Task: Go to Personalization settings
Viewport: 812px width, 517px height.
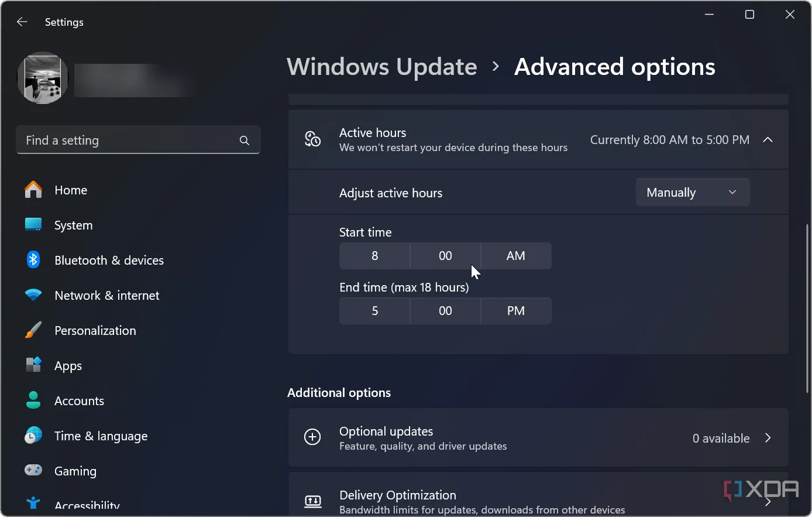Action: tap(95, 331)
